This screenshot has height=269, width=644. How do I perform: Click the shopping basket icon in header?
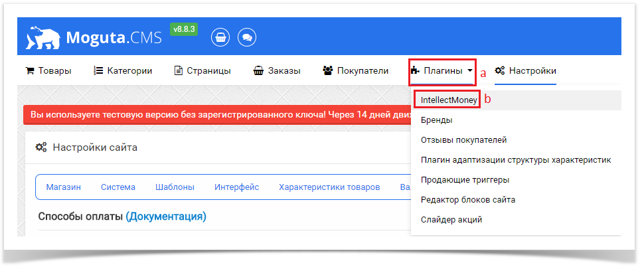220,37
